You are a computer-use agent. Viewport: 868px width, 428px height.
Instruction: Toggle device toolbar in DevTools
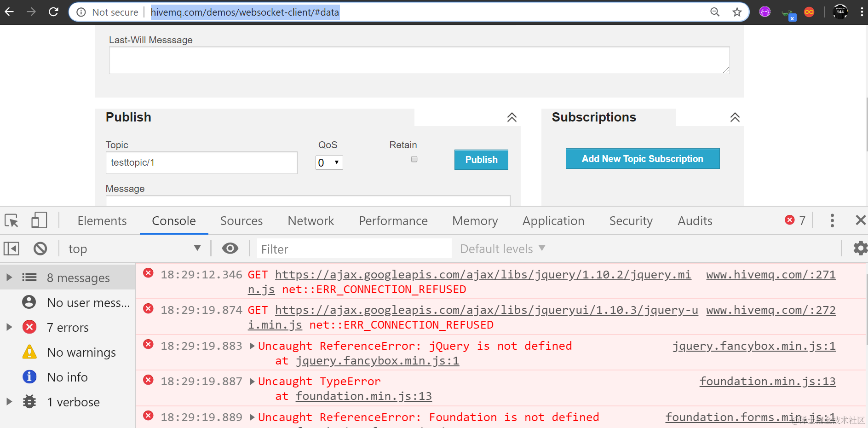tap(39, 220)
